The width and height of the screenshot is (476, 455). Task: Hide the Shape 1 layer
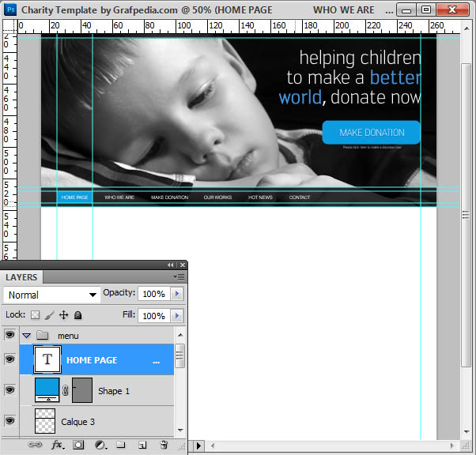coord(9,389)
